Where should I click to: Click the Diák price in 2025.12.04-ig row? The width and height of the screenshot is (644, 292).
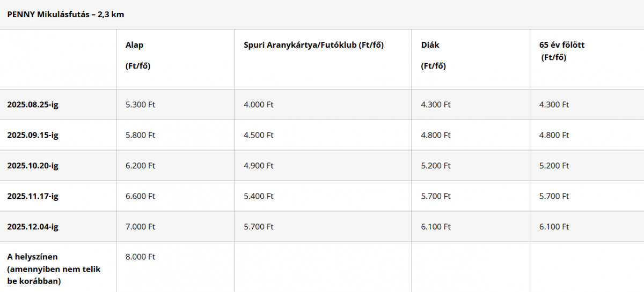click(x=436, y=227)
